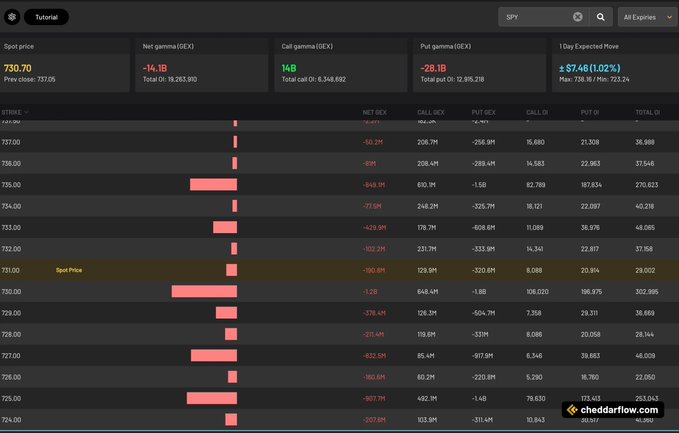Click net GEX -849.1M value
The image size is (679, 433).
pos(374,185)
